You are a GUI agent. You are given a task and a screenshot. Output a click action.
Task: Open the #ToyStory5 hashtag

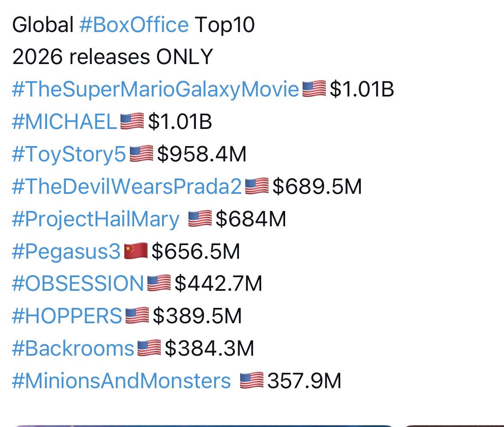[x=69, y=154]
